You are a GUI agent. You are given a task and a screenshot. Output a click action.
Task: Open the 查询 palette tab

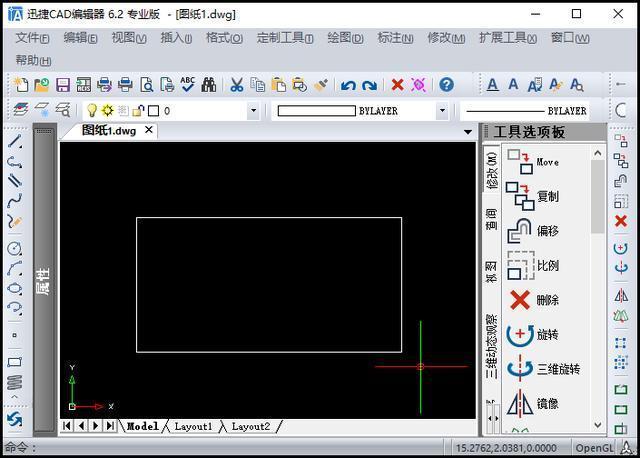491,219
